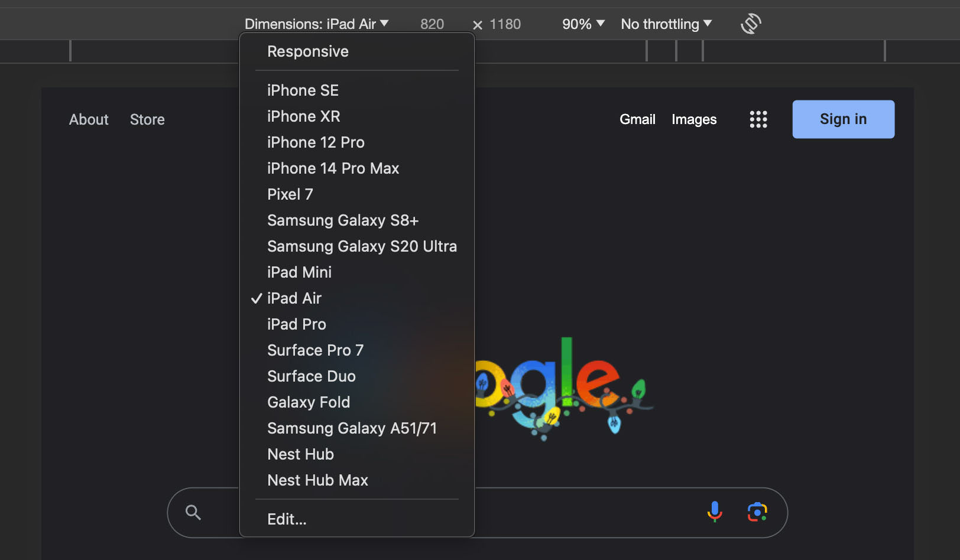Open the No throttling dropdown
This screenshot has width=960, height=560.
[666, 24]
